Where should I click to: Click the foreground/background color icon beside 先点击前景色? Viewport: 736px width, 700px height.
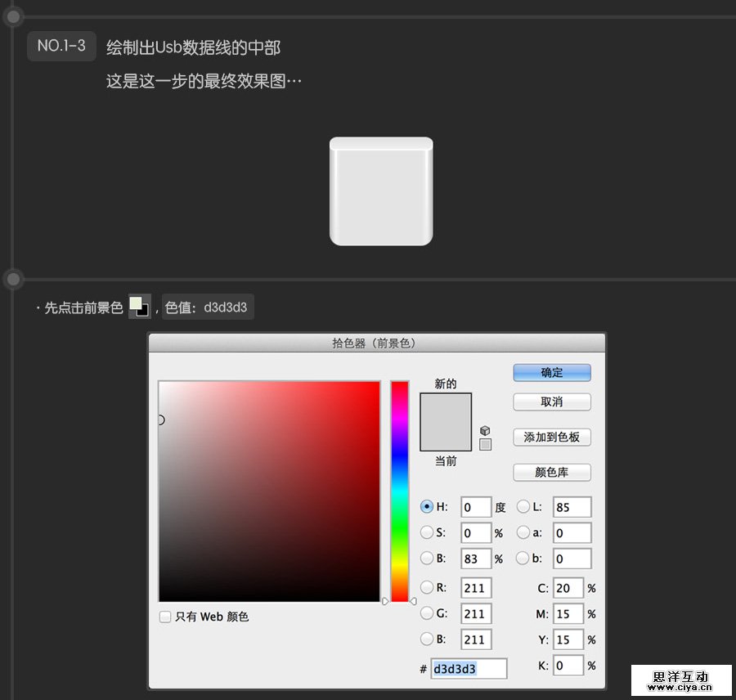pos(137,307)
